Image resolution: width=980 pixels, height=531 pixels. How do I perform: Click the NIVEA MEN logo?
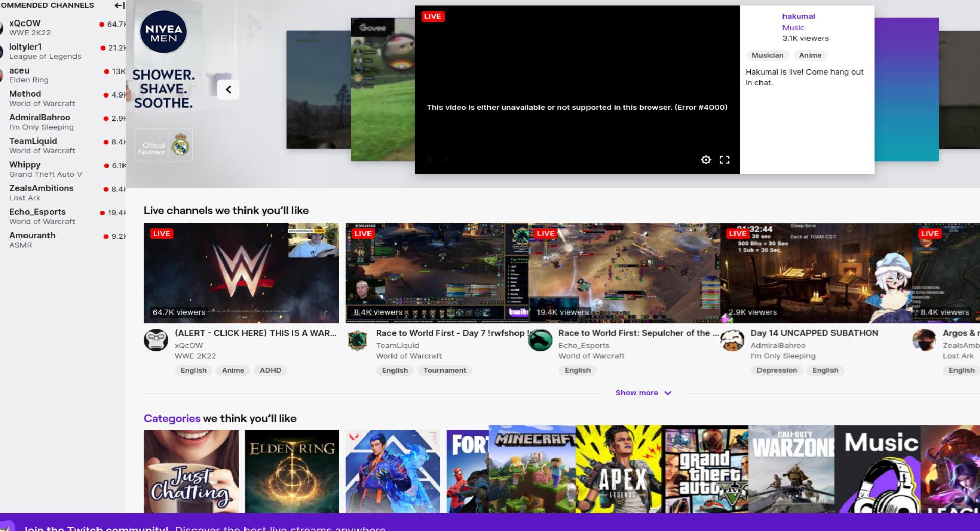click(x=163, y=32)
